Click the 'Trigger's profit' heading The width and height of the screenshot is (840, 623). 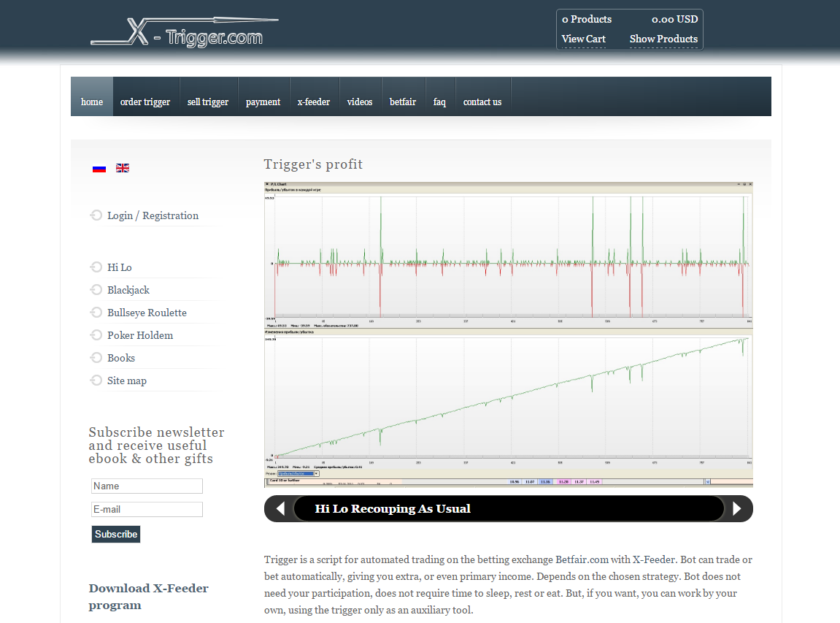[313, 164]
